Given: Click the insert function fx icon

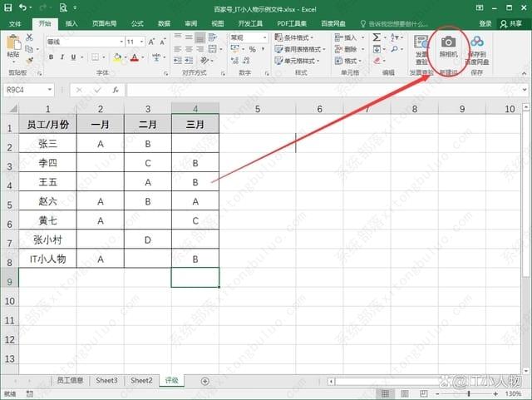Looking at the screenshot, I should tap(115, 89).
